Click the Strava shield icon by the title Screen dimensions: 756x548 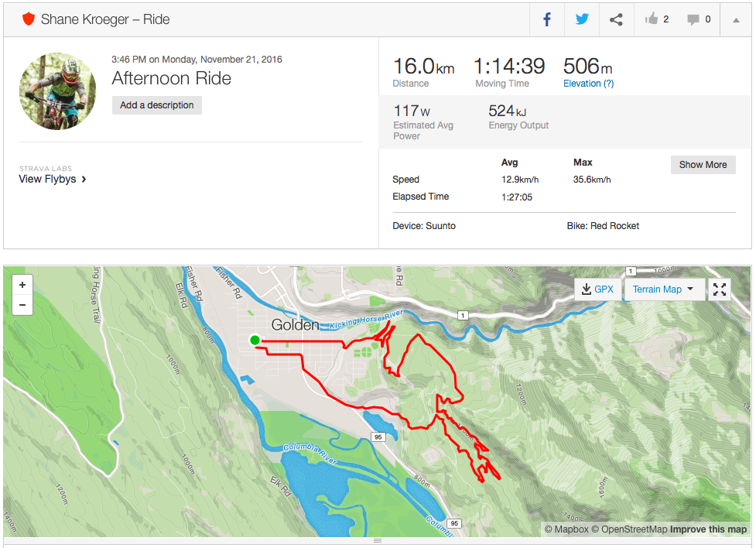[29, 19]
